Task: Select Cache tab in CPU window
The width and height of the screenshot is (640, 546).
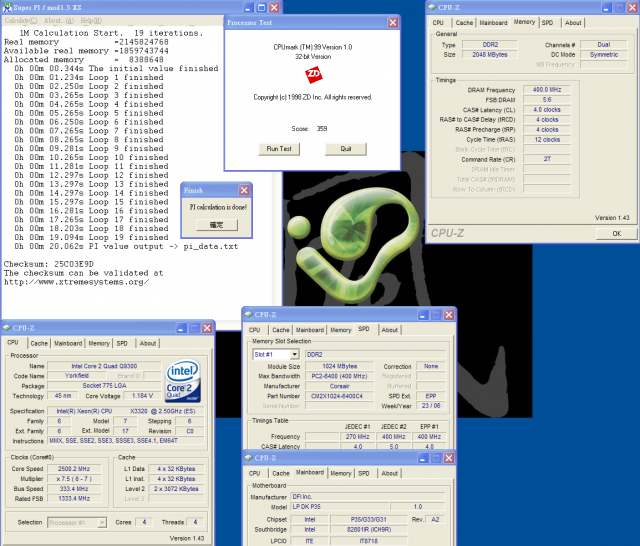Action: (39, 343)
